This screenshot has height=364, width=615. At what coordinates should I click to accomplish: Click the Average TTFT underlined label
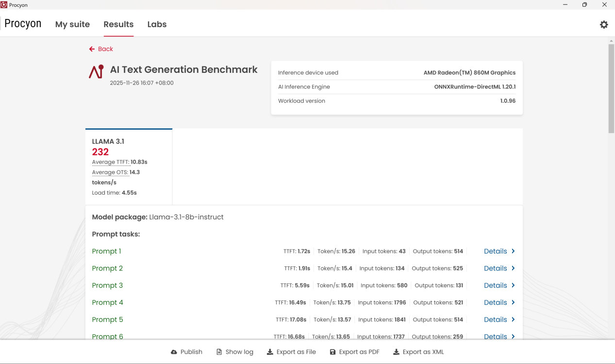tap(110, 162)
